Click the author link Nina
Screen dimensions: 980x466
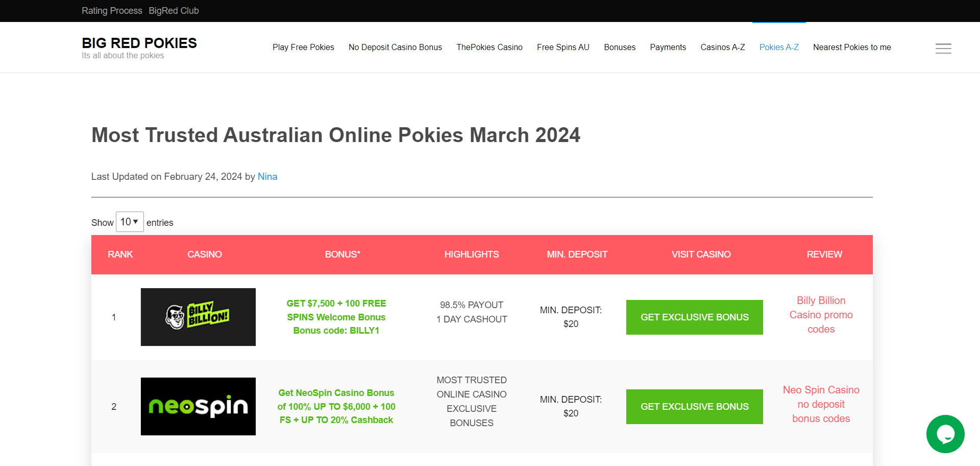tap(267, 176)
